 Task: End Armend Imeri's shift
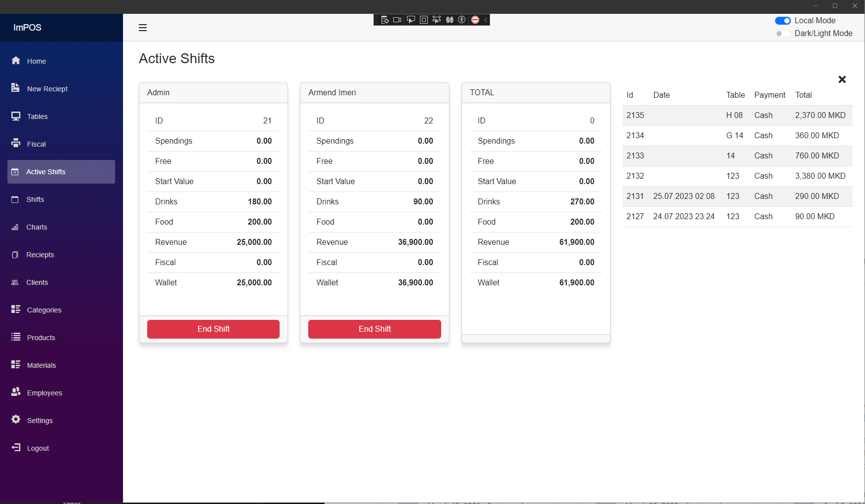click(374, 329)
